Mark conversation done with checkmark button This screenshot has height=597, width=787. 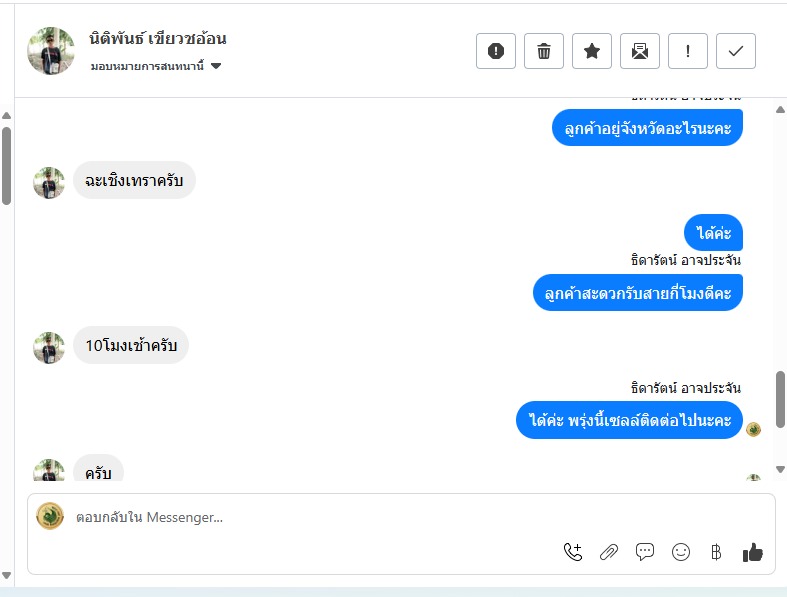[735, 51]
